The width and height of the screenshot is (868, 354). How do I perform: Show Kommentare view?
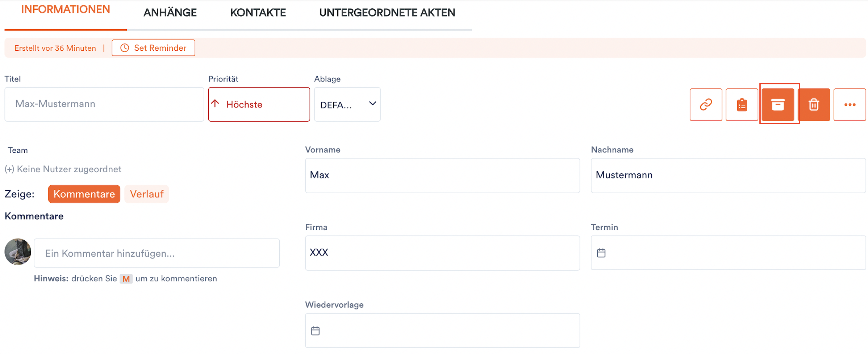84,194
